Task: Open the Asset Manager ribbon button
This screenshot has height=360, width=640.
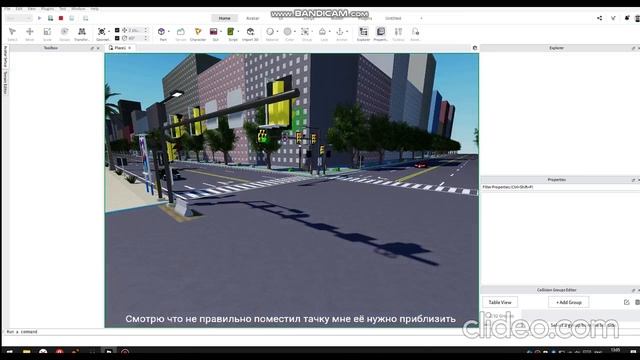Action: pyautogui.click(x=415, y=34)
